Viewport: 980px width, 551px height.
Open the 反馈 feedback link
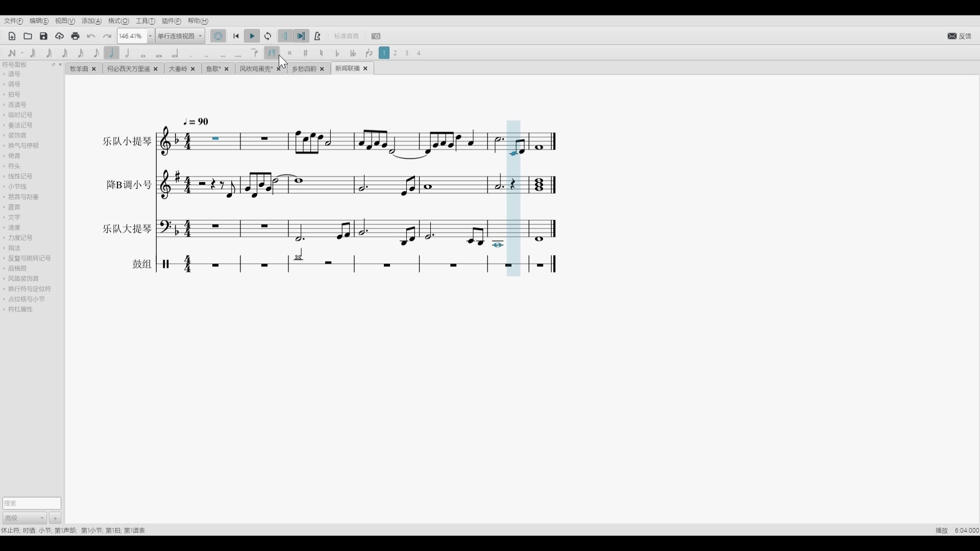pyautogui.click(x=960, y=36)
